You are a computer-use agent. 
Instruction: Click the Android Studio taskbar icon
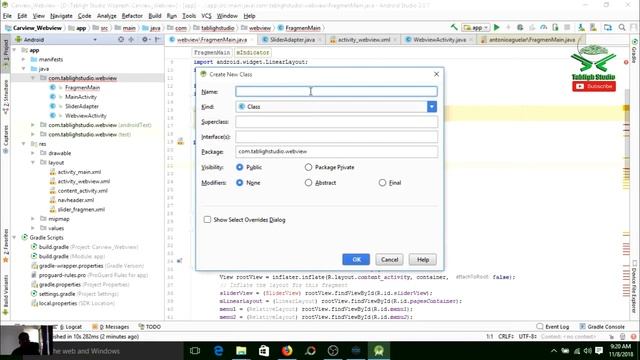379,351
